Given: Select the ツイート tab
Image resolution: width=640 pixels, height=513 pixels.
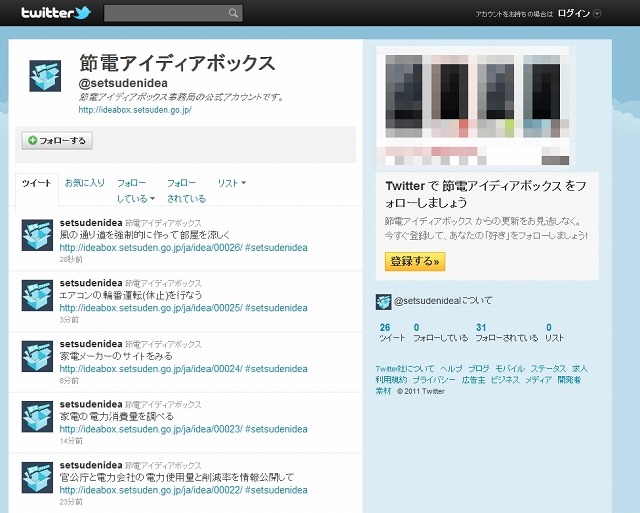Looking at the screenshot, I should 37,183.
